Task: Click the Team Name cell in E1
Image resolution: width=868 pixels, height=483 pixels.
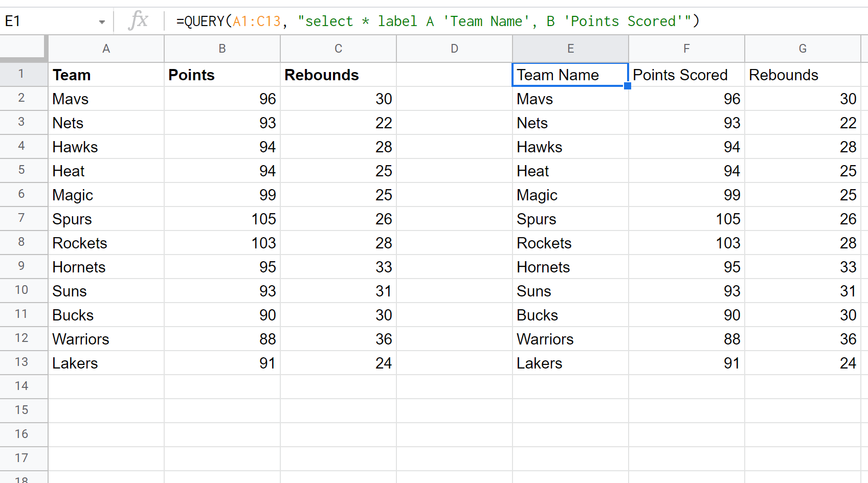Action: point(570,75)
